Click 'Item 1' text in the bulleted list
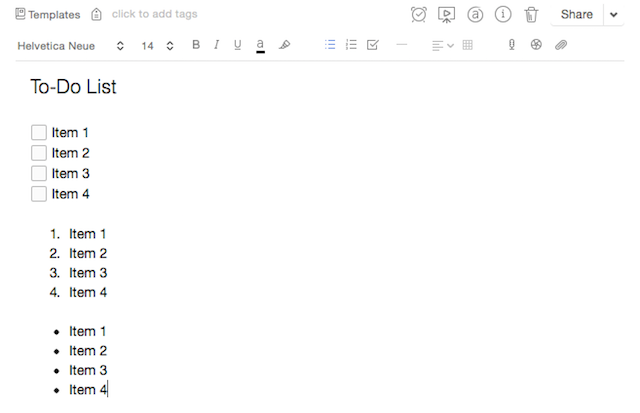The height and width of the screenshot is (413, 640). (x=87, y=331)
